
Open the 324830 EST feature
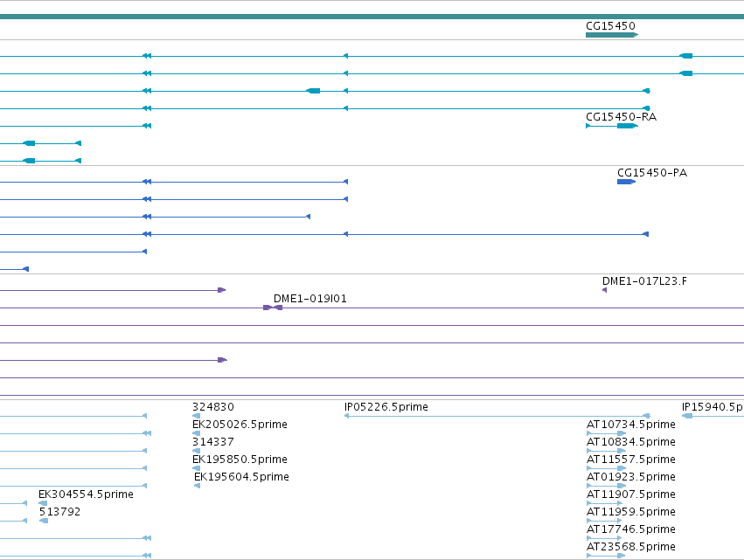pos(197,416)
